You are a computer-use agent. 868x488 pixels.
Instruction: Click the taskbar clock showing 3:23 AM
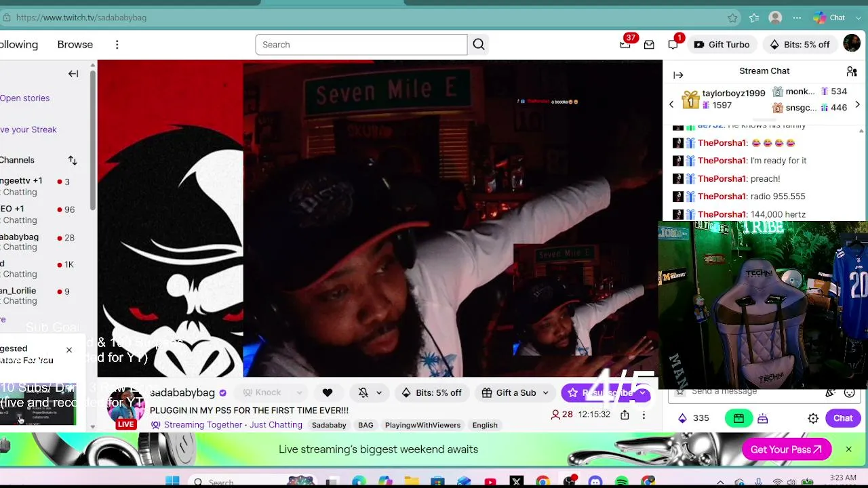(x=842, y=479)
